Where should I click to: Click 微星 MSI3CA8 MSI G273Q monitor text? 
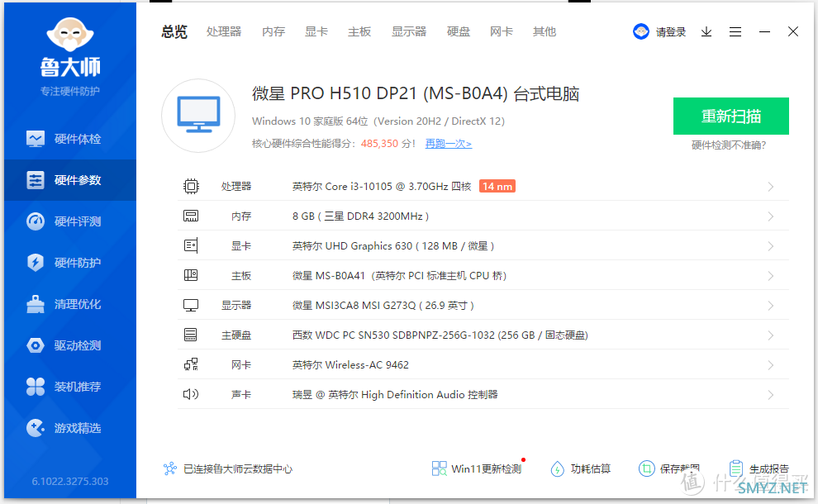click(383, 305)
